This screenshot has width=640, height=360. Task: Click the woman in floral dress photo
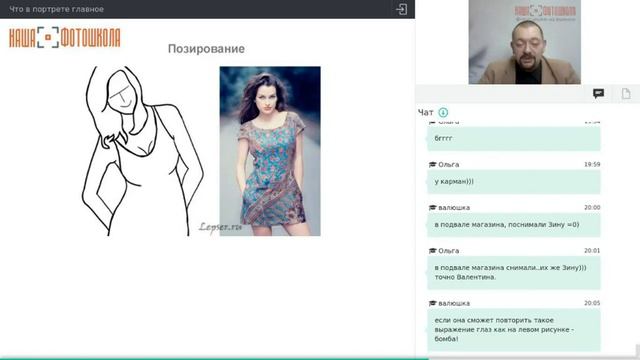270,151
